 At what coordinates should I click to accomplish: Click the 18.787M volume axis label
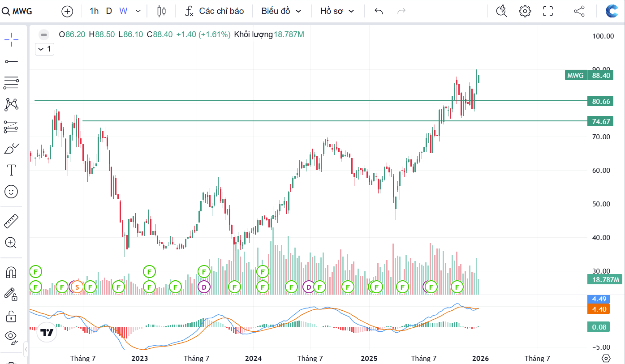pyautogui.click(x=604, y=280)
